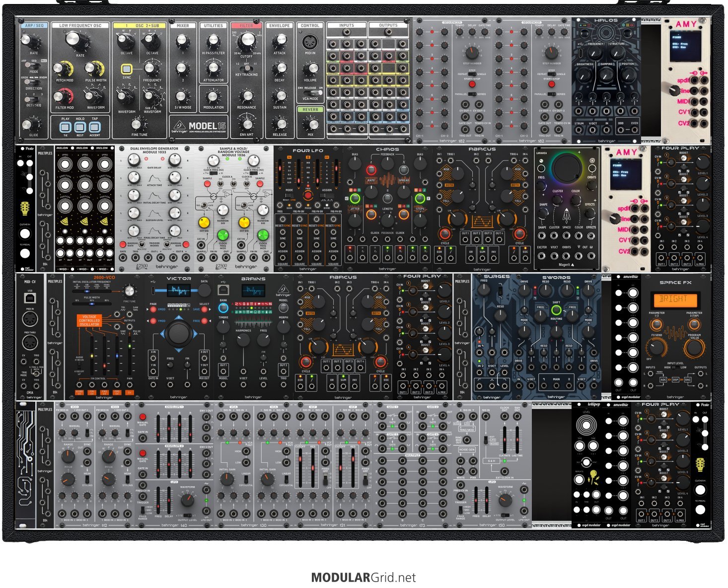Image resolution: width=728 pixels, height=588 pixels.
Task: Click the ENV AMT knob on Model 15
Action: coord(246,123)
